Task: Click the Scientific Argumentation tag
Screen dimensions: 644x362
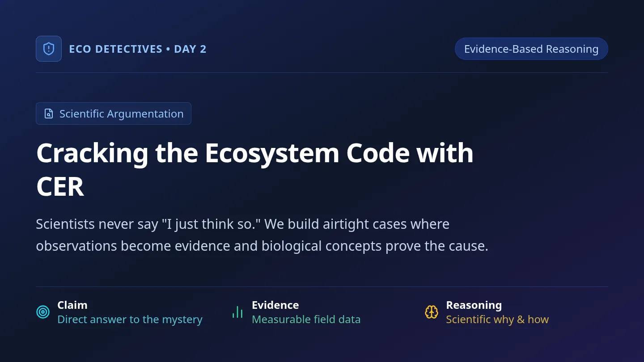Action: tap(114, 114)
